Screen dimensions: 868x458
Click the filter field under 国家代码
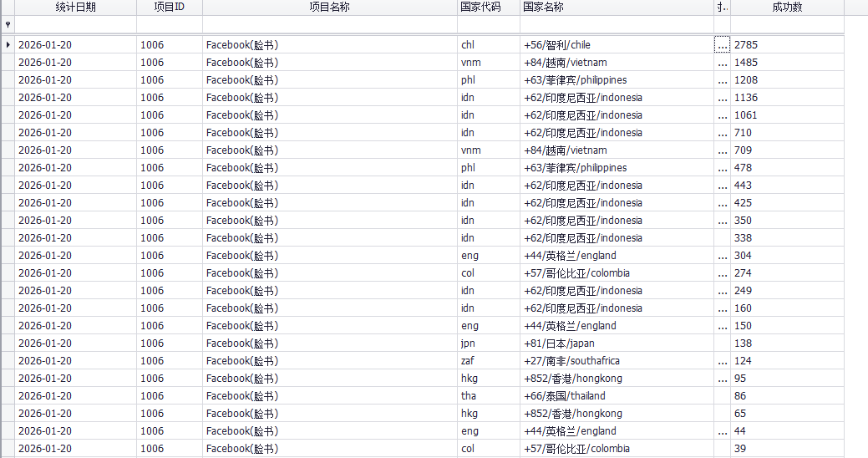click(x=488, y=24)
